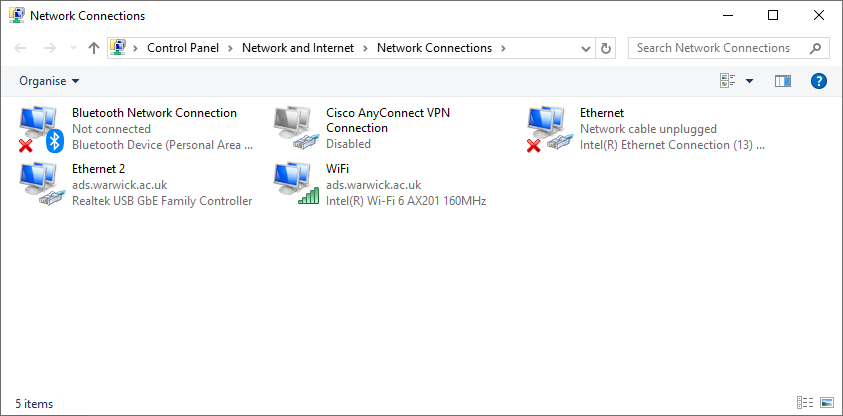Viewport: 843px width, 416px height.
Task: Open the Organise dropdown menu
Action: [x=49, y=81]
